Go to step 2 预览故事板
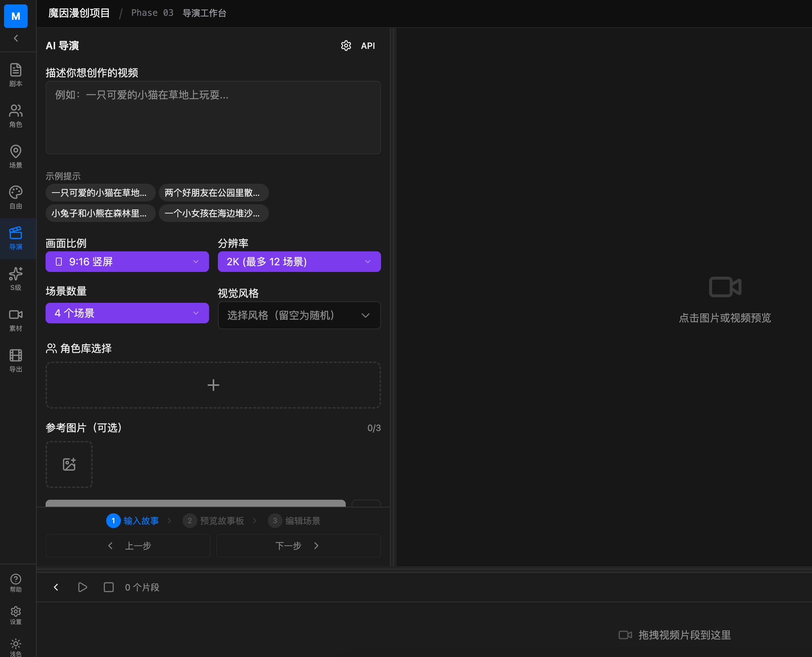Image resolution: width=812 pixels, height=657 pixels. point(214,521)
